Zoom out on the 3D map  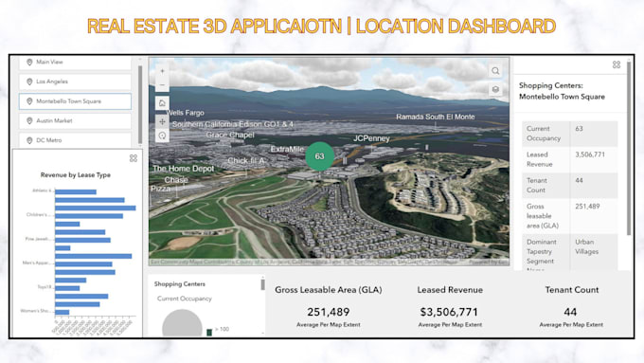click(x=162, y=85)
